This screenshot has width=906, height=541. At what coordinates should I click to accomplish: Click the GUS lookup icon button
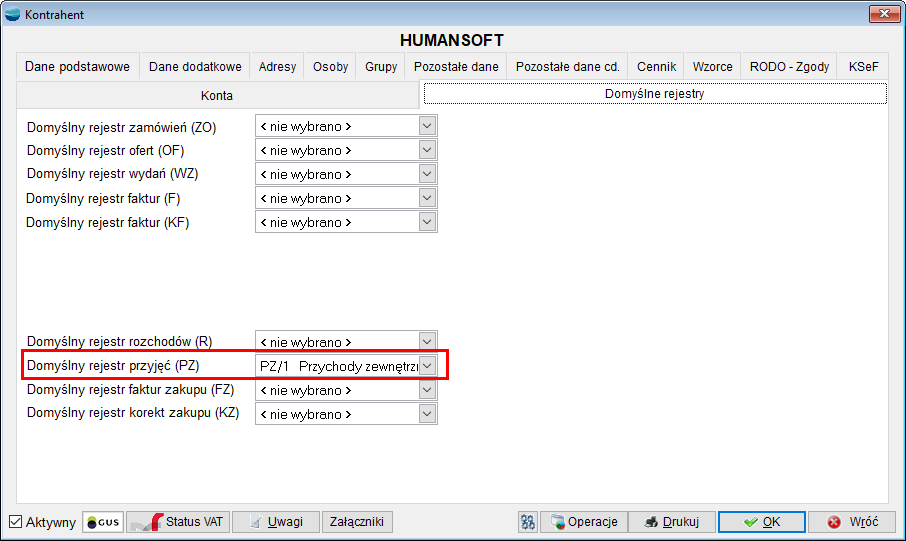point(103,522)
